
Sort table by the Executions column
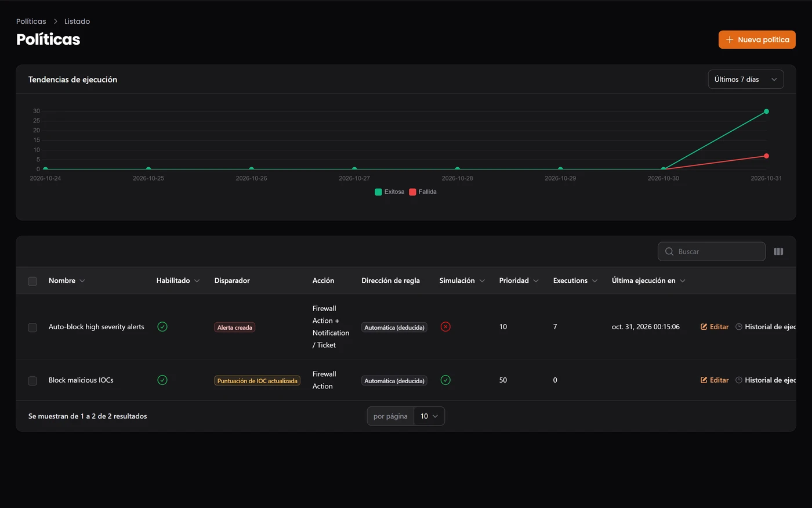(x=575, y=280)
